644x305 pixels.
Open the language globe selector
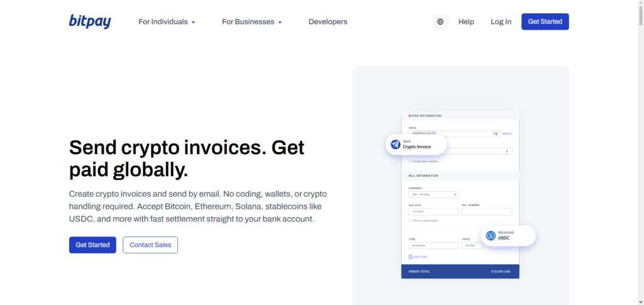(440, 22)
